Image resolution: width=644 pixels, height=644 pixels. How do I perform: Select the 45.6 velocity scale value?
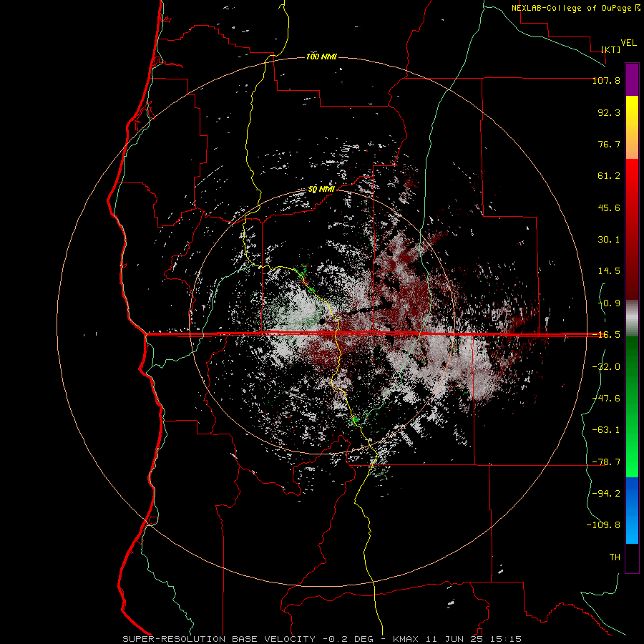609,208
